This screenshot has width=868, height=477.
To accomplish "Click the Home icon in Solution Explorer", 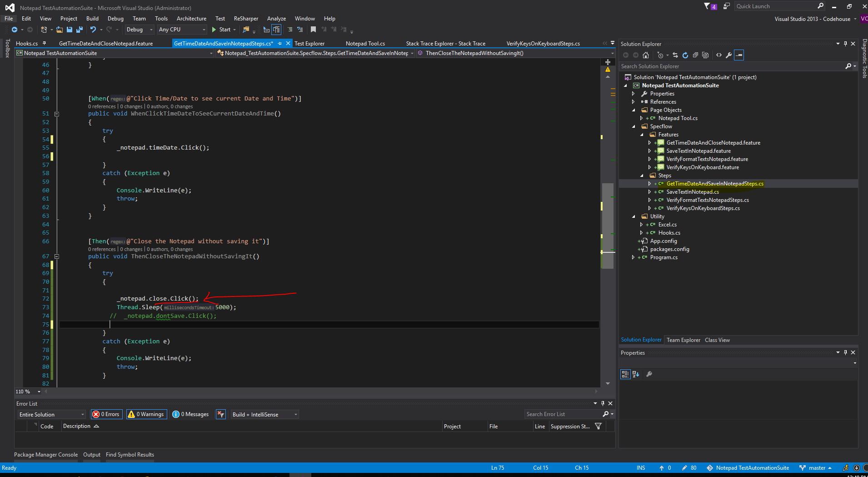I will click(646, 55).
